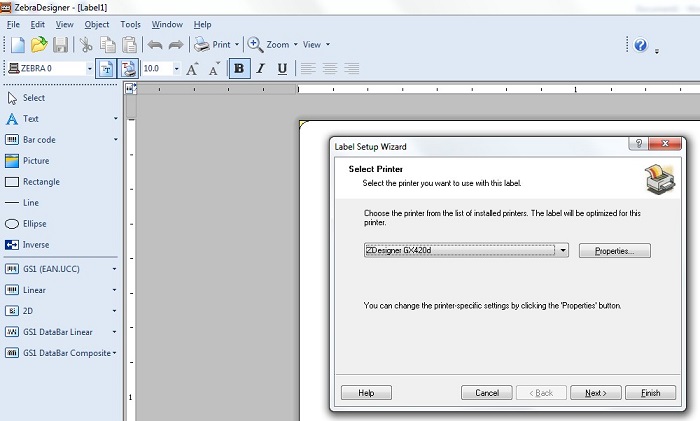Print the label with Print button
Viewport: 700px width, 421px height.
[x=212, y=45]
